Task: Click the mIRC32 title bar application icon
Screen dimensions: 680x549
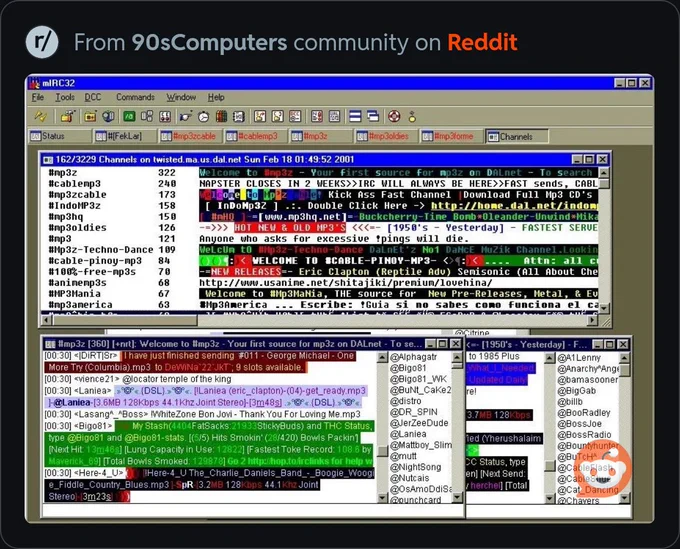Action: click(35, 83)
